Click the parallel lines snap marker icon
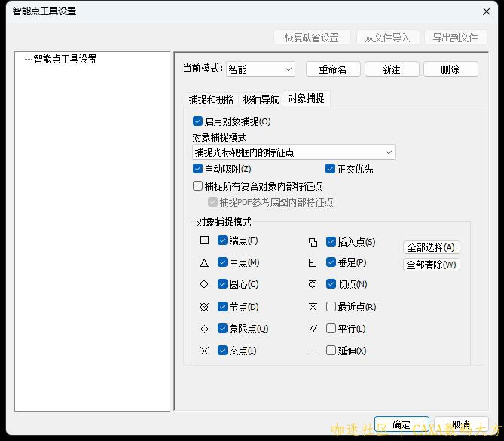The width and height of the screenshot is (504, 441). (x=313, y=329)
